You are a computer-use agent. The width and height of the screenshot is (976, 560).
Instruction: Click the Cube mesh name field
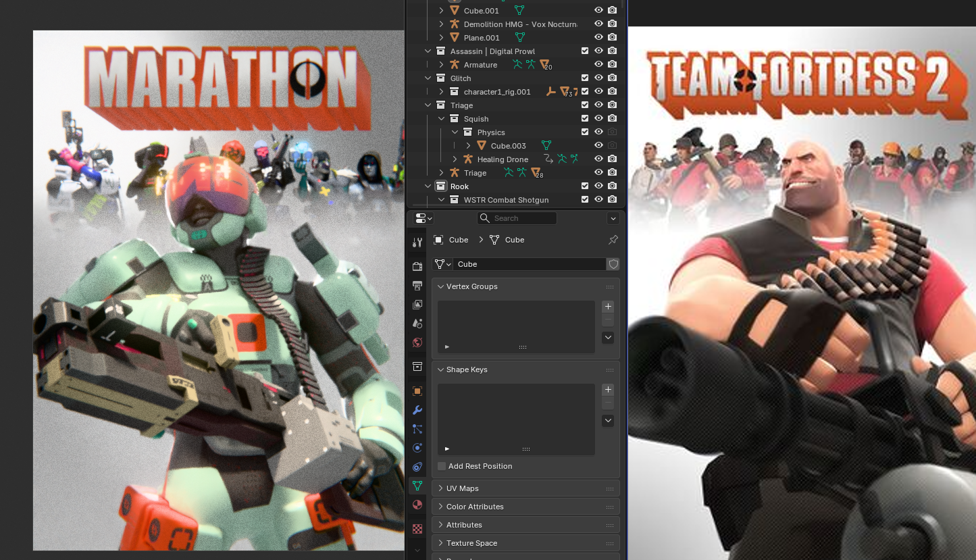[530, 264]
